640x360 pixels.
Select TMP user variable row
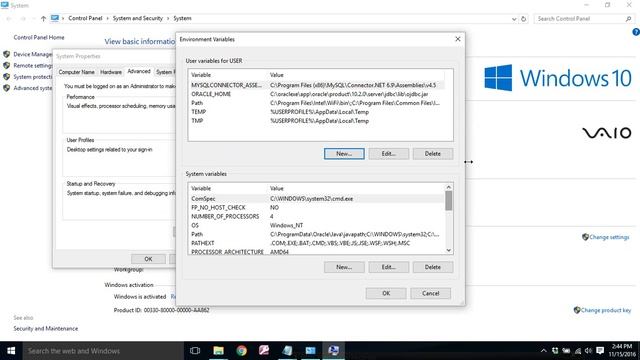316,121
